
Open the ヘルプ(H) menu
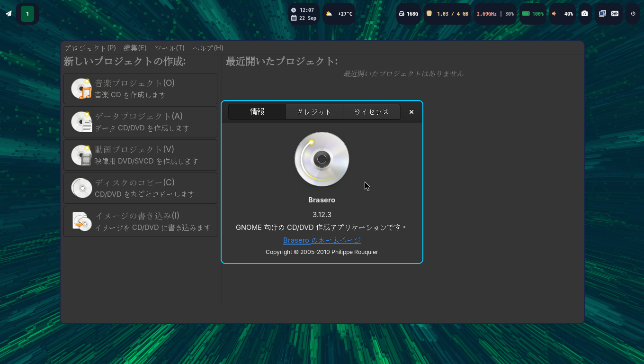click(x=208, y=48)
